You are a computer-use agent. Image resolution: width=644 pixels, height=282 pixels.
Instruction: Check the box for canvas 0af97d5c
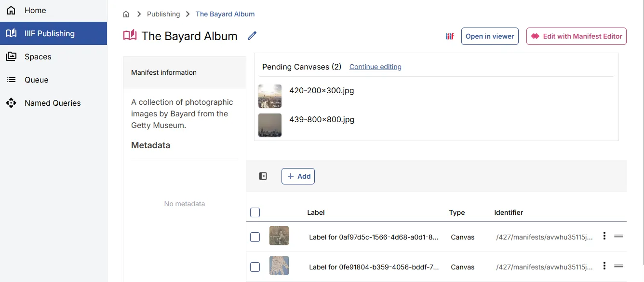pyautogui.click(x=255, y=237)
